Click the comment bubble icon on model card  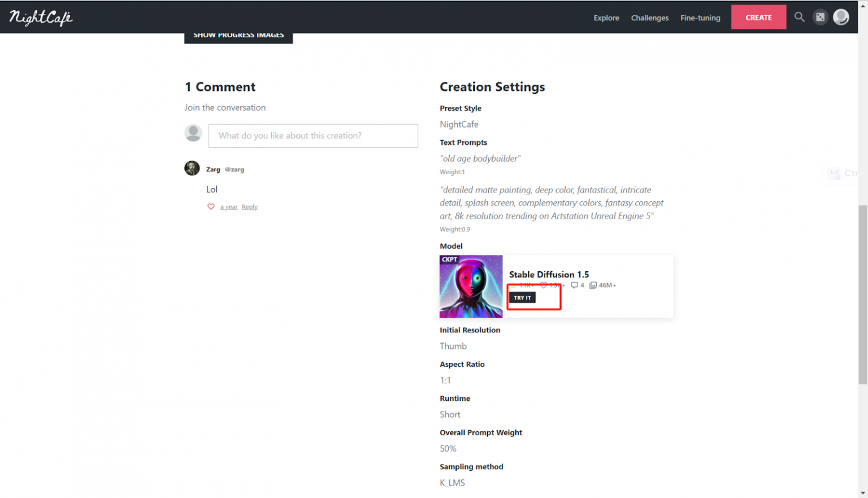tap(574, 285)
